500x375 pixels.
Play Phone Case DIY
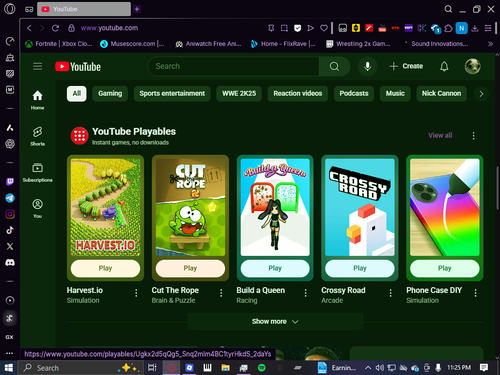445,268
